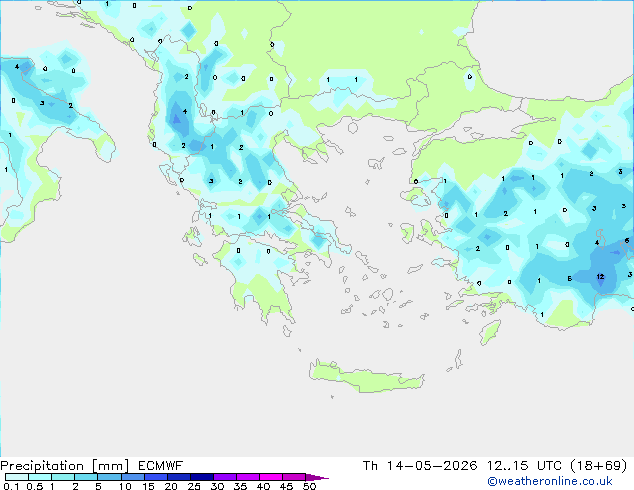Viewport: 634px width, 490px height.
Task: Click the '50' legend scale label
Action: (x=309, y=486)
